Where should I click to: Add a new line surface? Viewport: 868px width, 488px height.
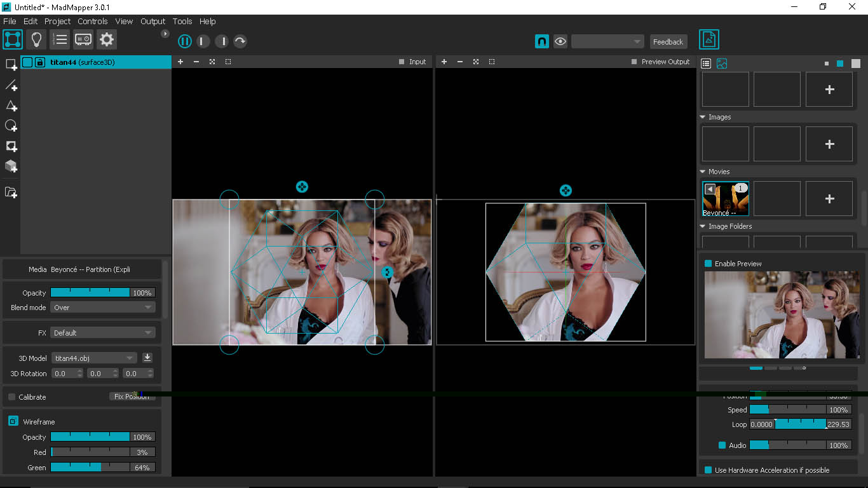11,85
